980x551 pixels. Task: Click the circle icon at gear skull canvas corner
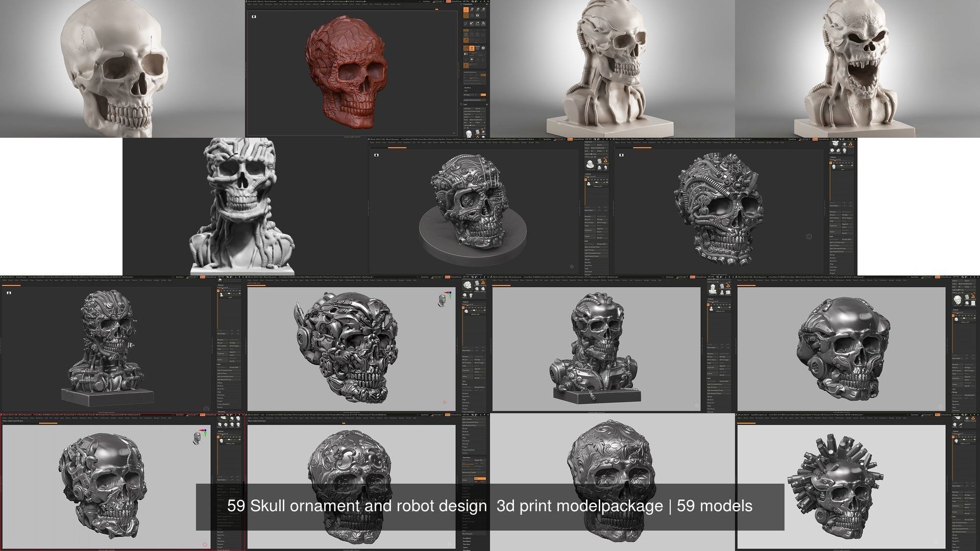pyautogui.click(x=809, y=237)
